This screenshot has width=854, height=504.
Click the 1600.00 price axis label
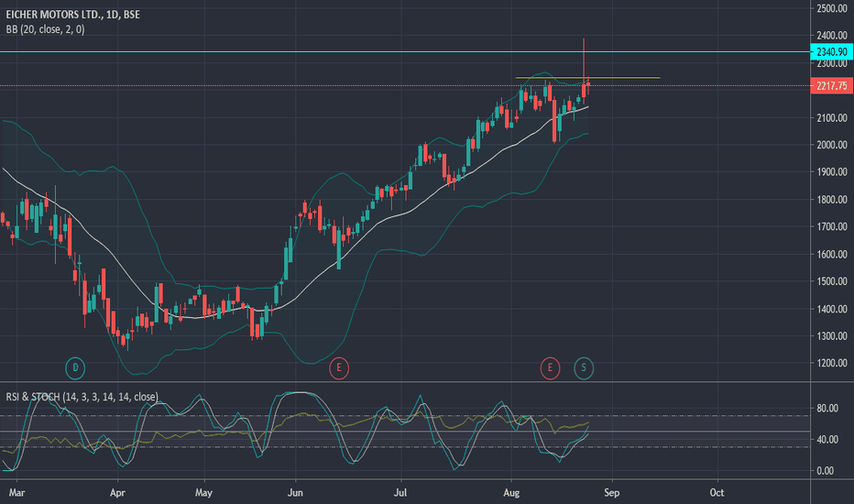point(832,254)
